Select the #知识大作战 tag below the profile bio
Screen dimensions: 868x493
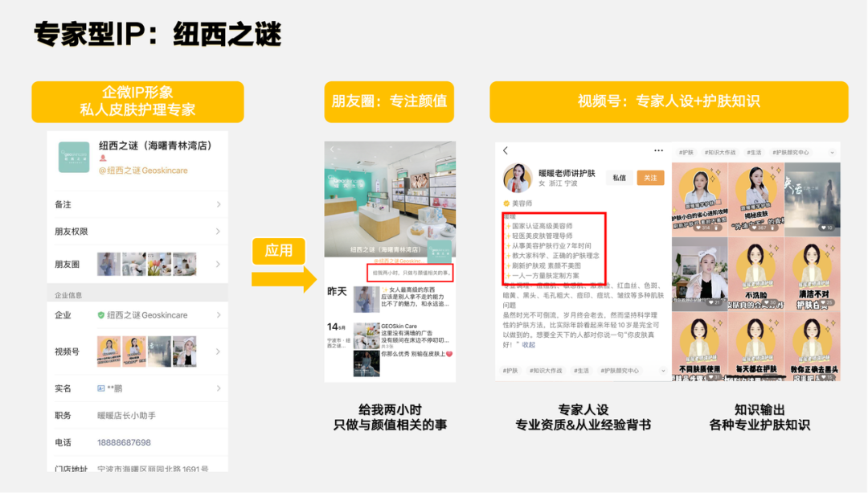[545, 371]
